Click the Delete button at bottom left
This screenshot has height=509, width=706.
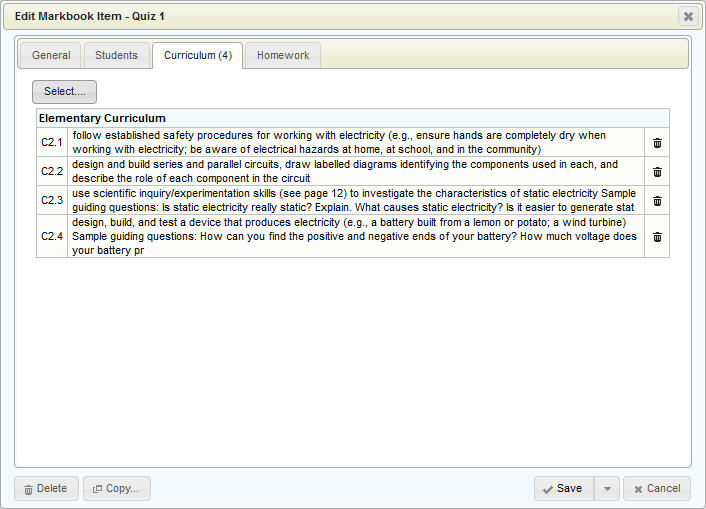coord(46,488)
